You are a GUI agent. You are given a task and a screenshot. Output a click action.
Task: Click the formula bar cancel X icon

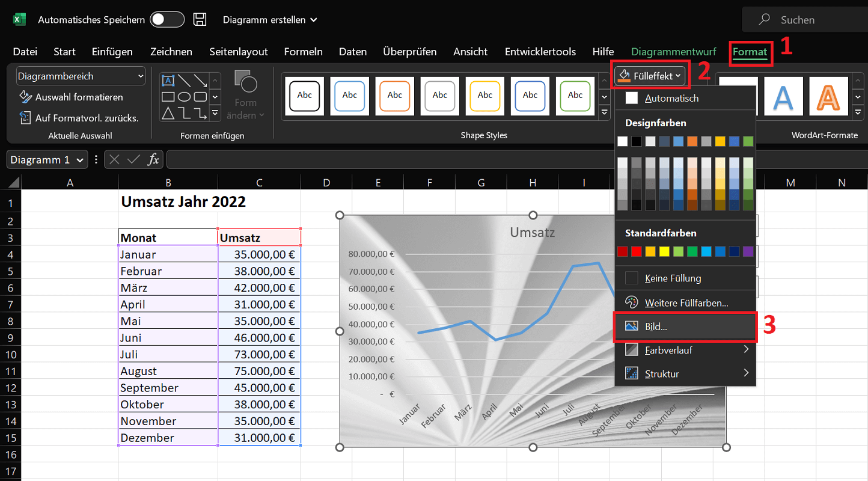pos(115,159)
